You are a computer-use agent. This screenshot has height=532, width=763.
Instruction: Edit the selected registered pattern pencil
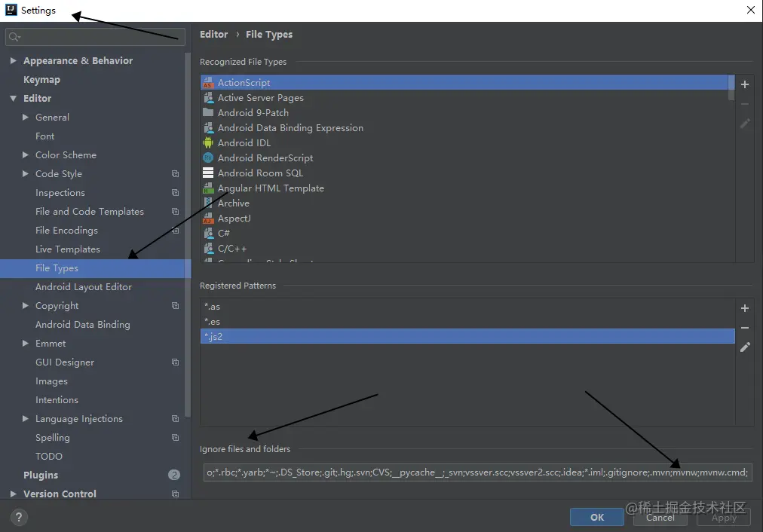coord(744,347)
